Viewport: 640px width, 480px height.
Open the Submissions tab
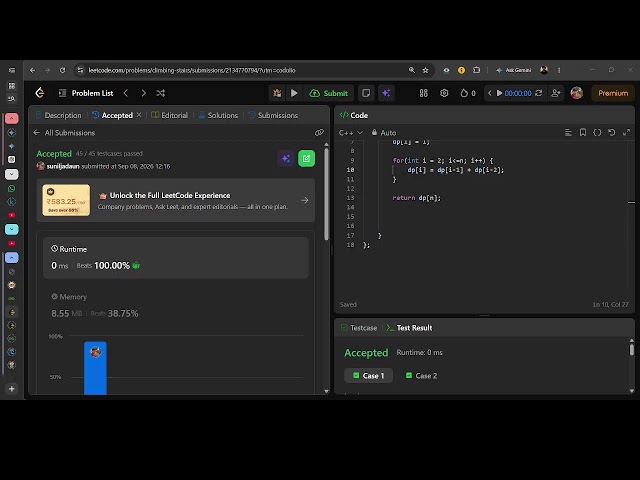[273, 116]
